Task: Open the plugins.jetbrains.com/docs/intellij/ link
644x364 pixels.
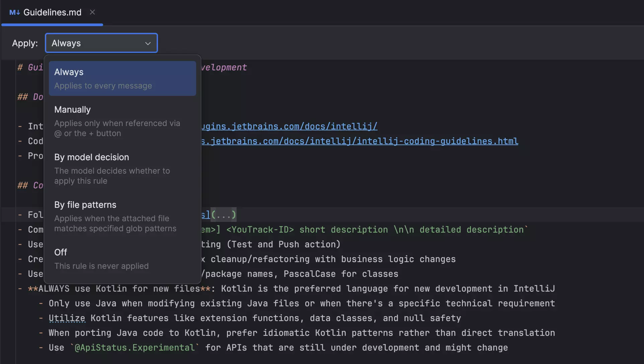Action: click(x=289, y=126)
